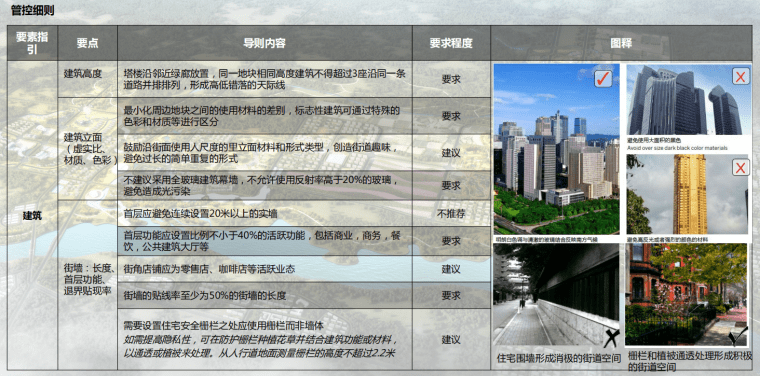Click the red X on golden tower photo

click(740, 168)
